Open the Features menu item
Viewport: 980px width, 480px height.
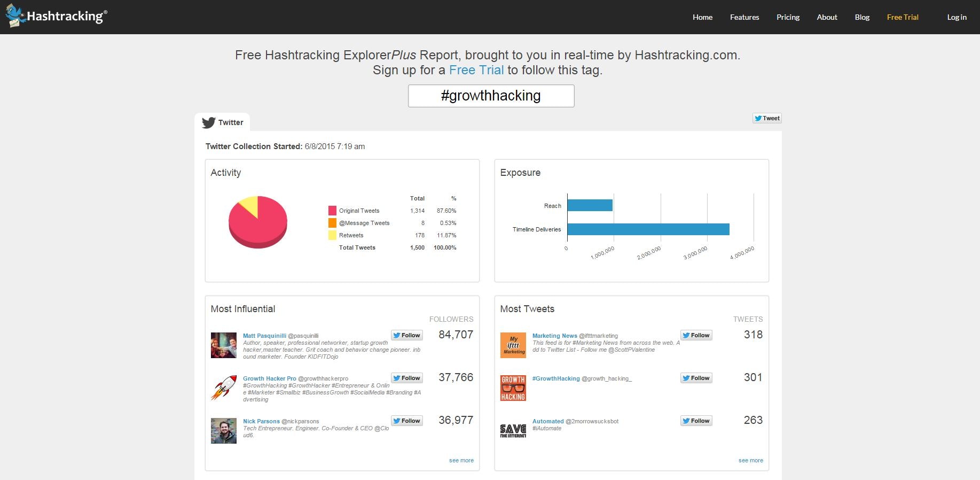tap(744, 17)
